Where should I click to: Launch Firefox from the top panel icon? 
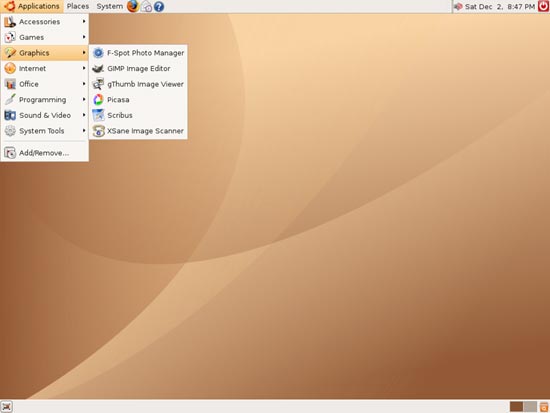[x=133, y=6]
